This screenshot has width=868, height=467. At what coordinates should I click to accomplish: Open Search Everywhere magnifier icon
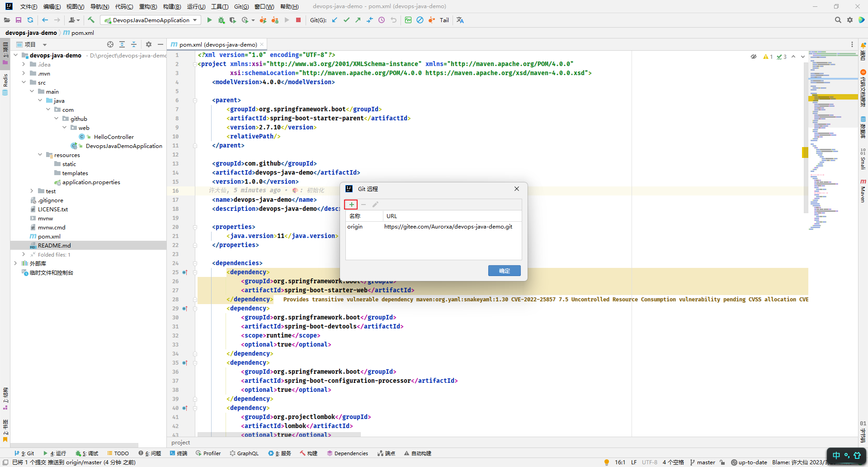[x=838, y=20]
